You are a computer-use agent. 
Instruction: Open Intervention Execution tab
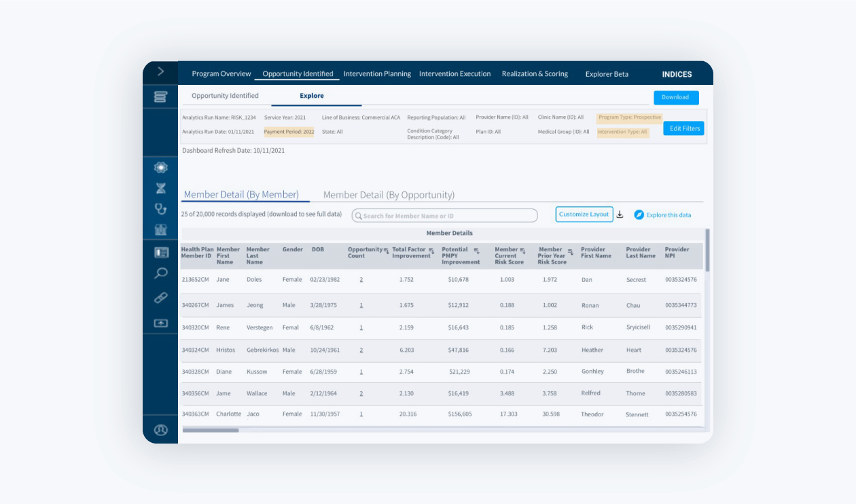tap(454, 74)
